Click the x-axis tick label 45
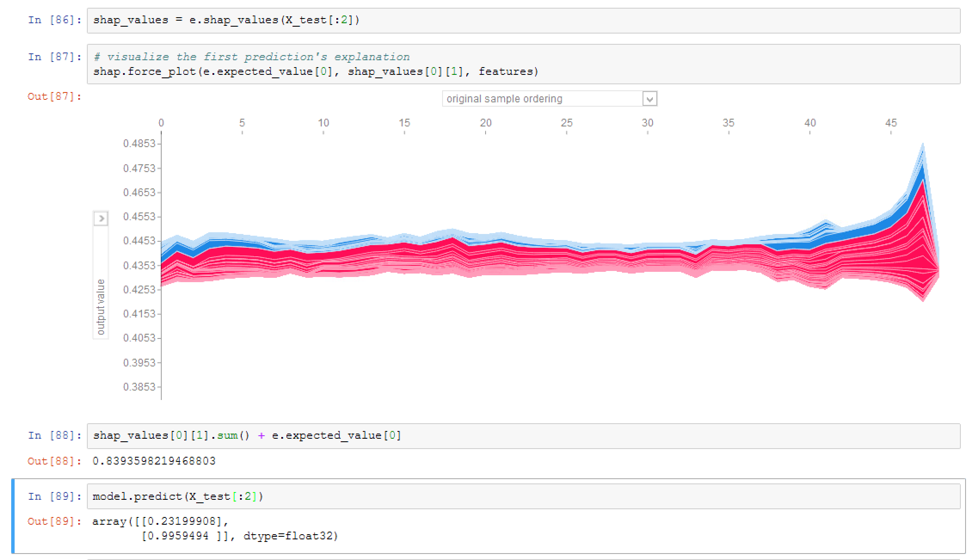The image size is (972, 560). point(891,123)
